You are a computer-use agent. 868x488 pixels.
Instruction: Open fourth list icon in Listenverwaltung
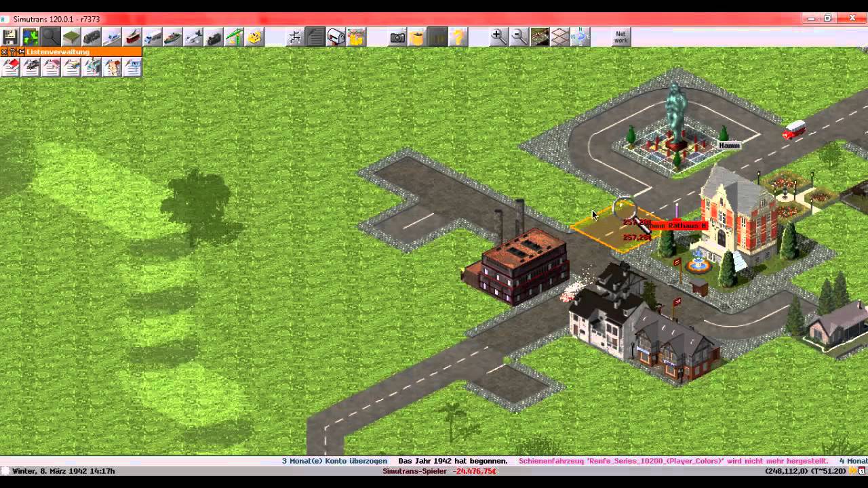(x=71, y=66)
